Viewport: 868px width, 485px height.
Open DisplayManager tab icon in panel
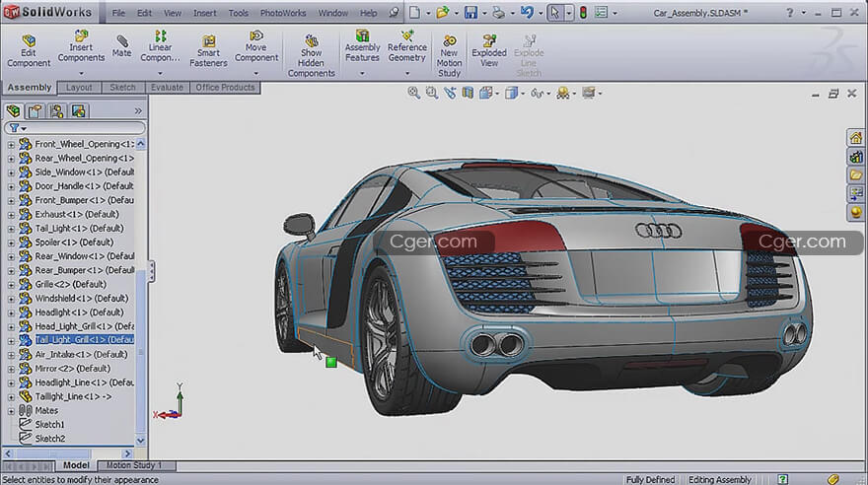78,111
